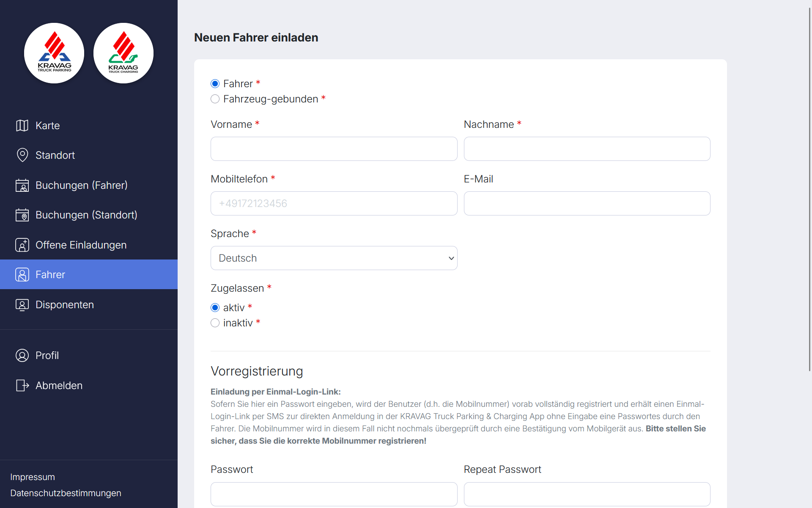
Task: Focus the Passwort input field
Action: coord(334,494)
